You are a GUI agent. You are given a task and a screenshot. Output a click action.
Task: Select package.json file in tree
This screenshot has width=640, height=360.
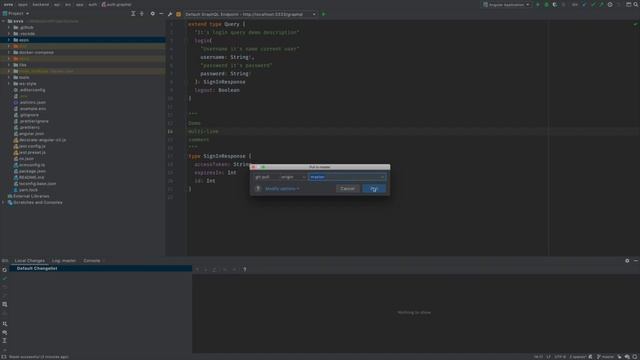coord(32,171)
